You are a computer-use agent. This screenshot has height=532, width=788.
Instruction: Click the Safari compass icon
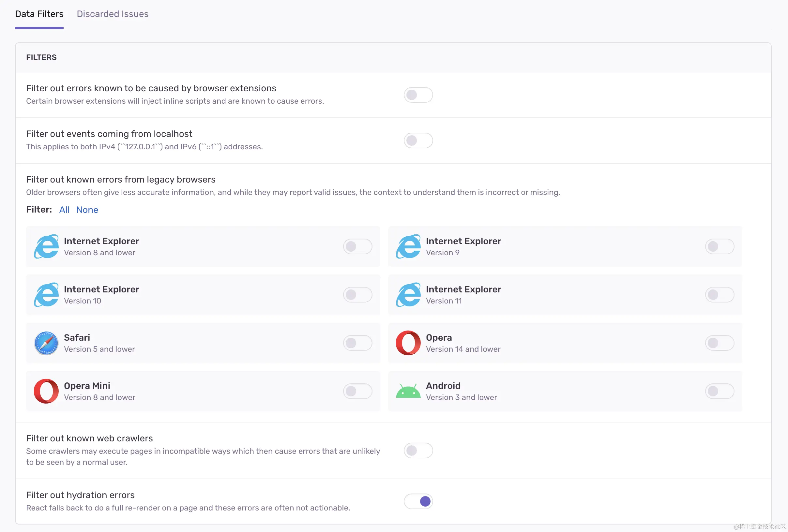point(46,343)
